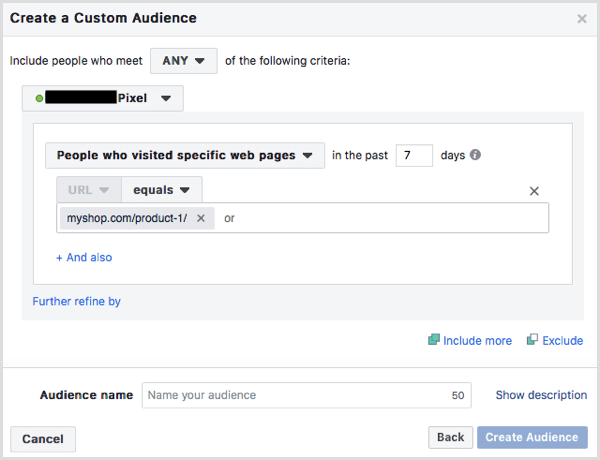Screen dimensions: 600x460
Task: Remove the URL rule with X icon
Action: pos(534,191)
